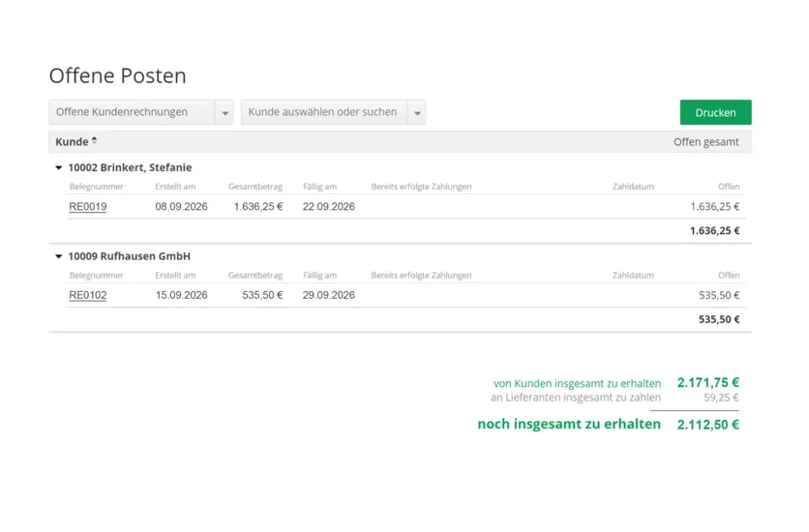
Task: Open the Kunde auswählen dropdown arrow
Action: [x=417, y=113]
